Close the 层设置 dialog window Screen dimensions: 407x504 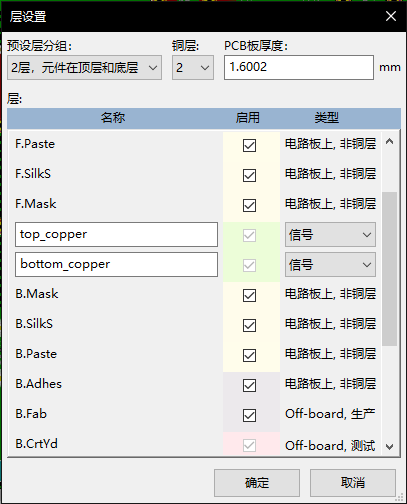tap(391, 16)
